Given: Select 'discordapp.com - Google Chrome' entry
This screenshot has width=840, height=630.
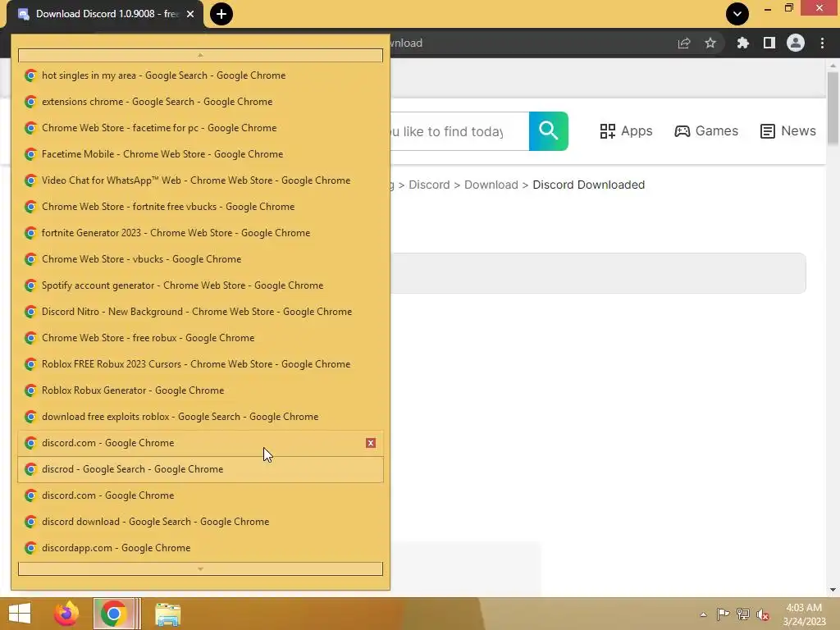Looking at the screenshot, I should tap(200, 548).
